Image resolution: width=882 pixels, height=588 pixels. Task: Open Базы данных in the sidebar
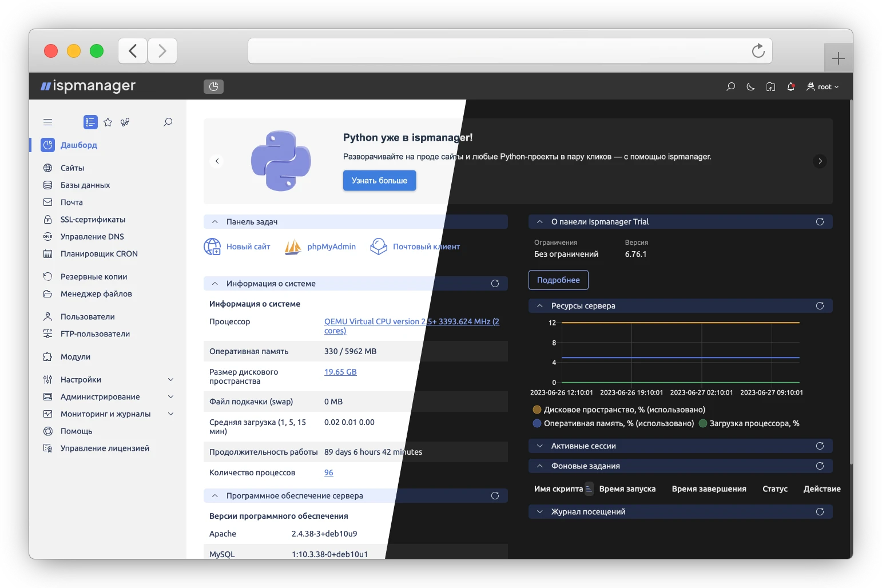point(84,185)
